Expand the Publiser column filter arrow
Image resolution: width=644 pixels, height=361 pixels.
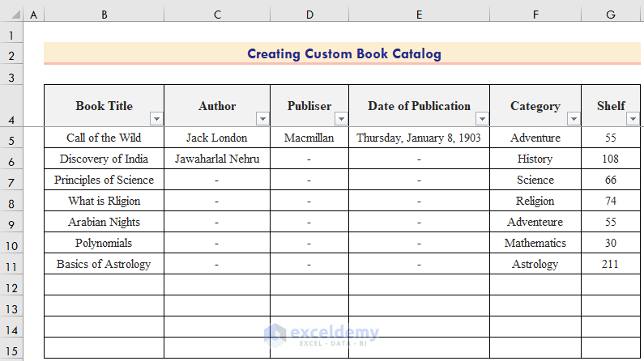(x=341, y=119)
